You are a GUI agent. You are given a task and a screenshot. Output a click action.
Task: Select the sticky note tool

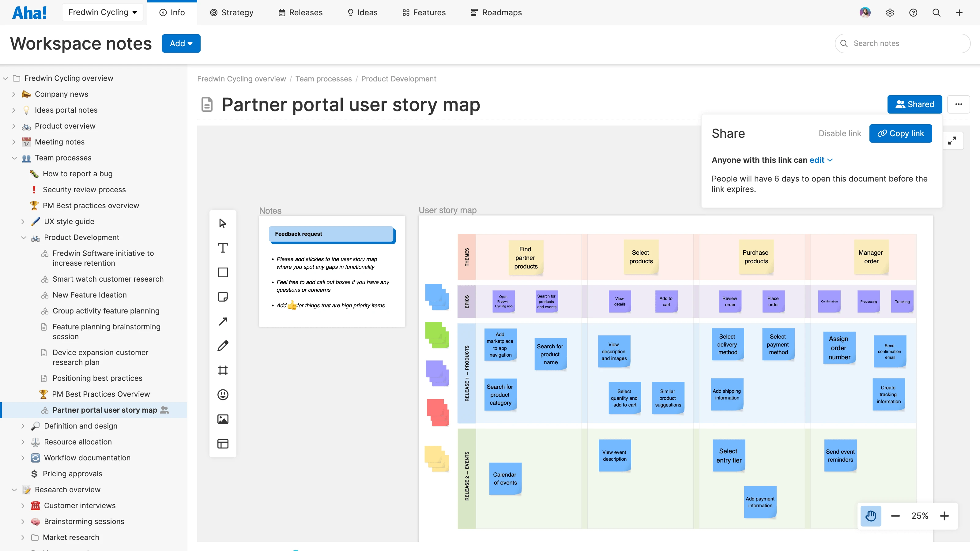[x=223, y=297]
